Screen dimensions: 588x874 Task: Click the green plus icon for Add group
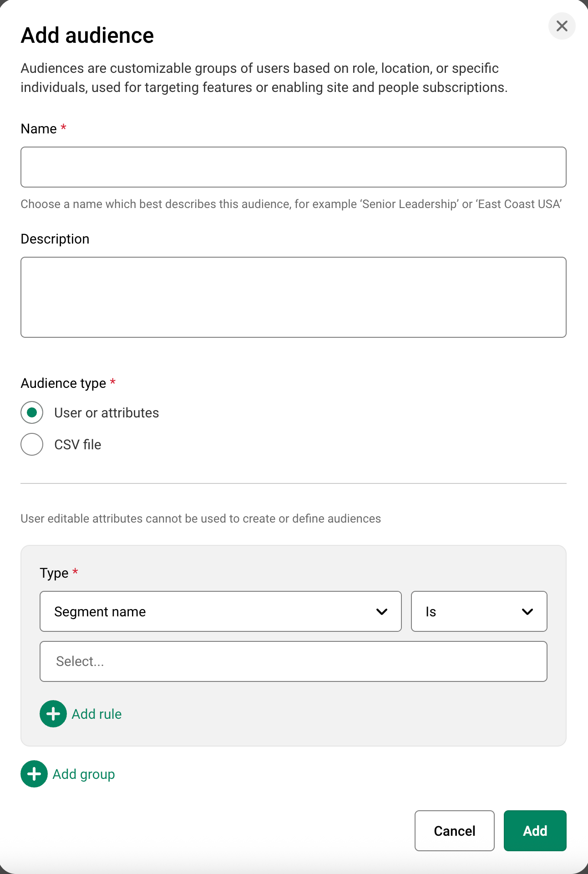[x=34, y=774]
